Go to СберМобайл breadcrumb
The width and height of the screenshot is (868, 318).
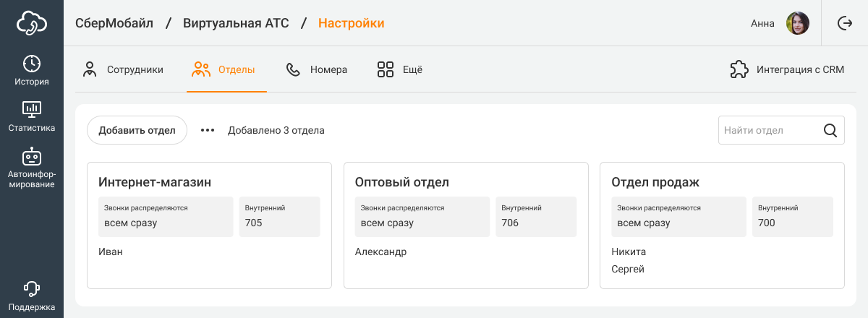[x=114, y=23]
